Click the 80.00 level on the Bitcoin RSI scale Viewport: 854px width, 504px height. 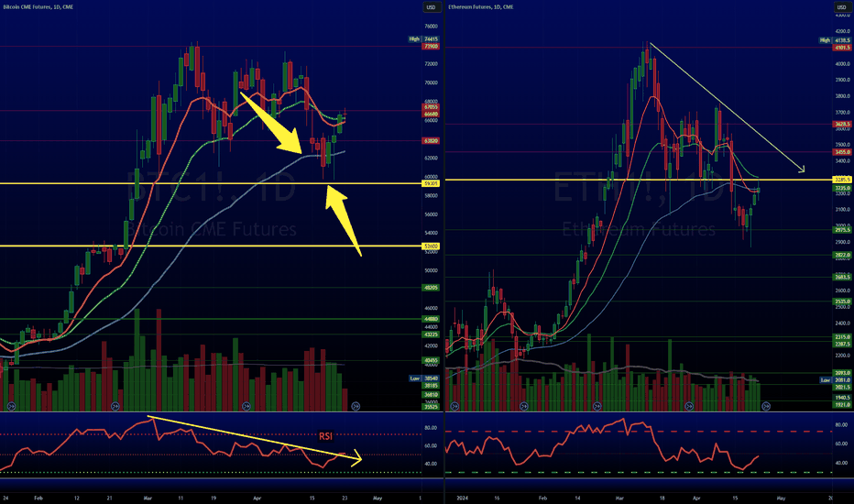pos(431,428)
